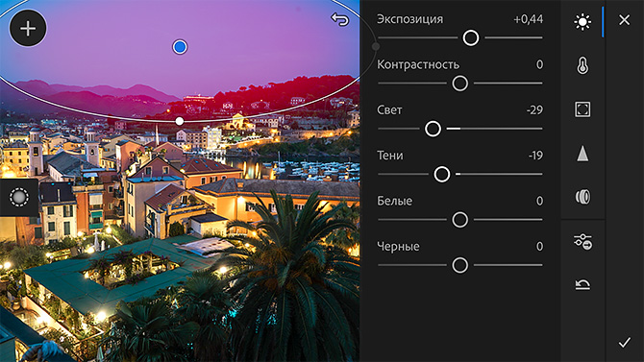Open the presets sliders icon
The image size is (644, 362).
coord(582,241)
